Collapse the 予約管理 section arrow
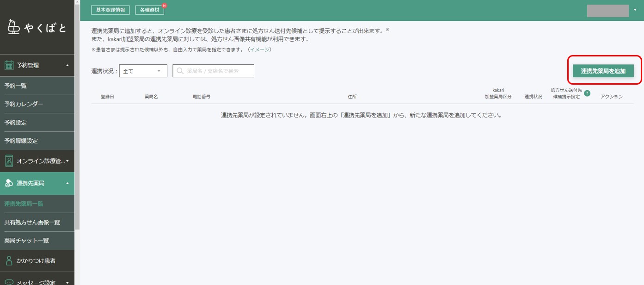Screen dimensions: 644x285 (67, 65)
